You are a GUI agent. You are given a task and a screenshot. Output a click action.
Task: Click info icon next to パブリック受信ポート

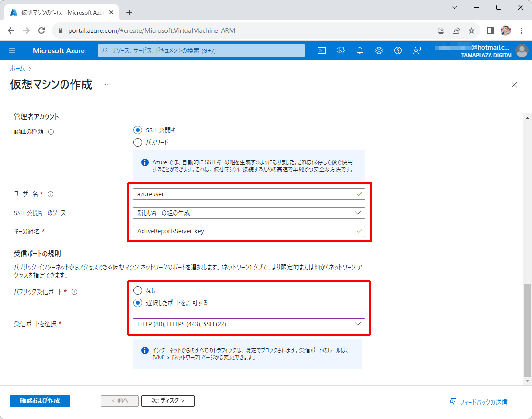click(x=74, y=292)
